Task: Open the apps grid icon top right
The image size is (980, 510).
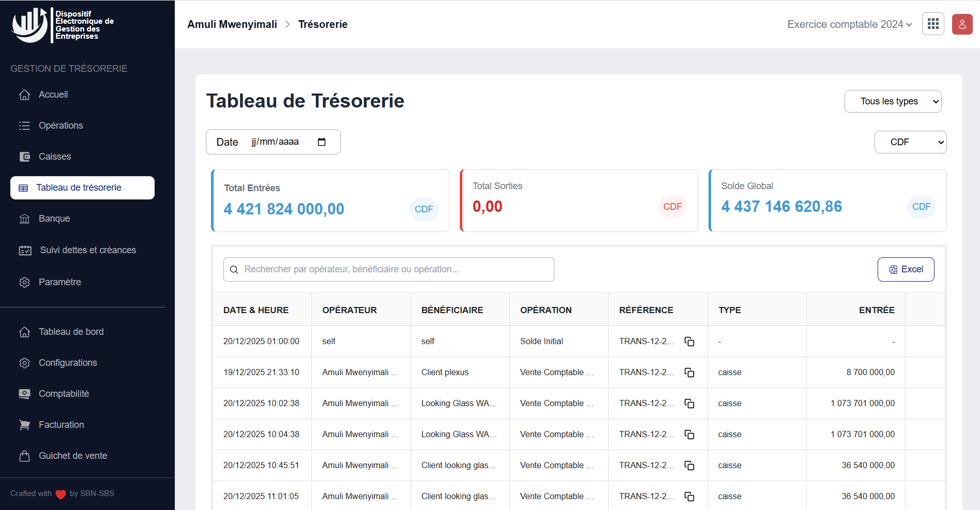Action: point(933,24)
